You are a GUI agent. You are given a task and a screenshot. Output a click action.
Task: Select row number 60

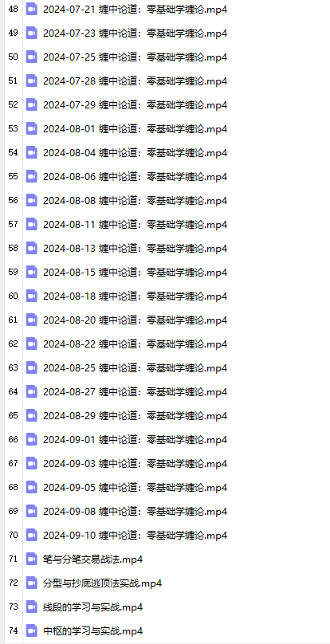click(x=13, y=296)
